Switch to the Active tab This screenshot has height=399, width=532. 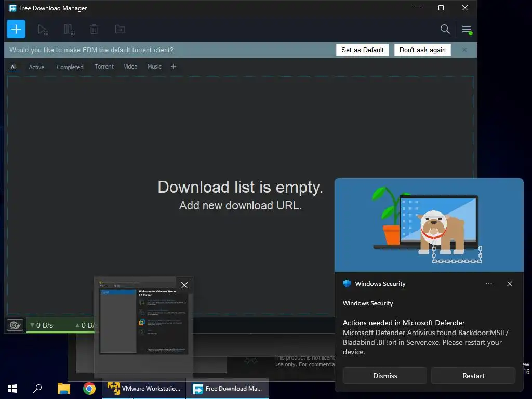36,67
